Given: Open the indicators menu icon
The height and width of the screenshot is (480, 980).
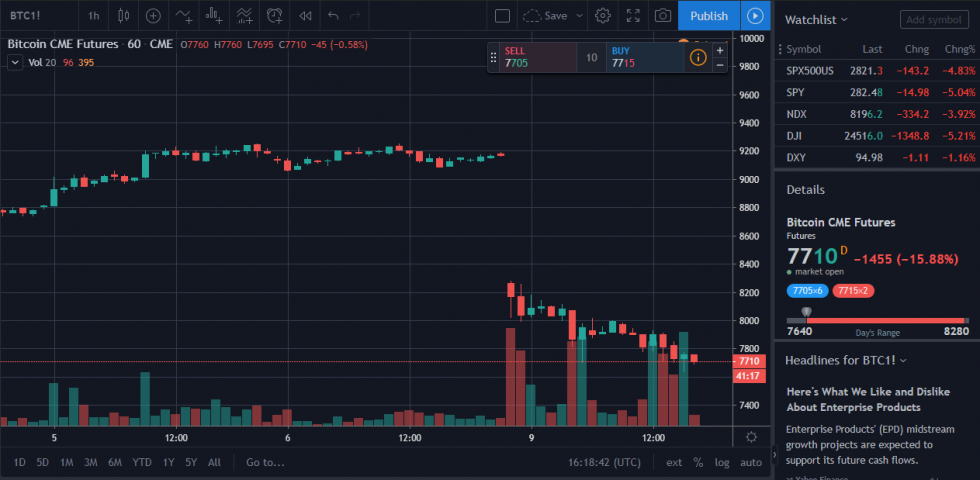Looking at the screenshot, I should pyautogui.click(x=184, y=16).
